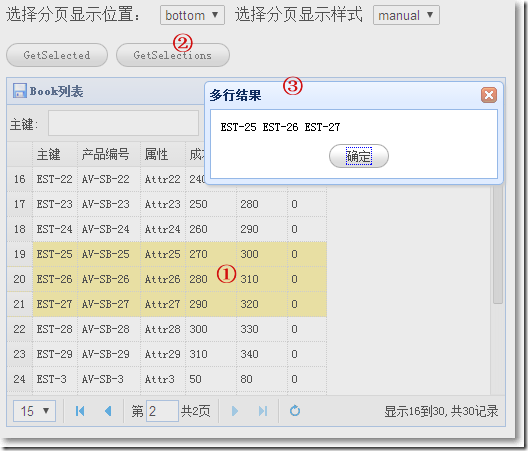The width and height of the screenshot is (528, 451).
Task: Go to first page icon
Action: tap(80, 411)
